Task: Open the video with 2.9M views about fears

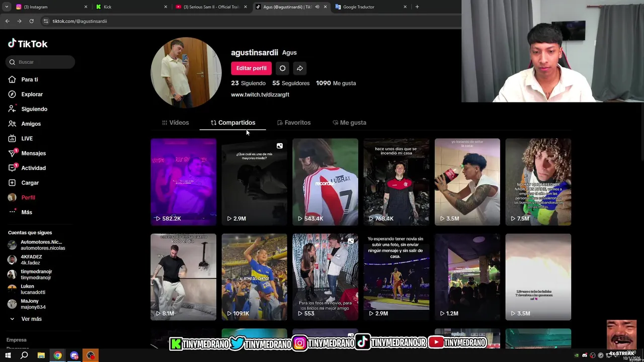Action: [254, 182]
